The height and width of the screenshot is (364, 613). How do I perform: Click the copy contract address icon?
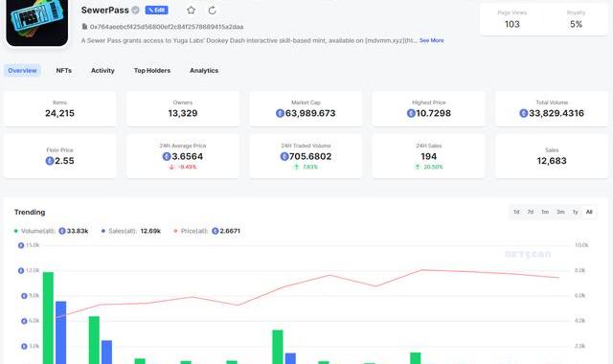pos(84,27)
